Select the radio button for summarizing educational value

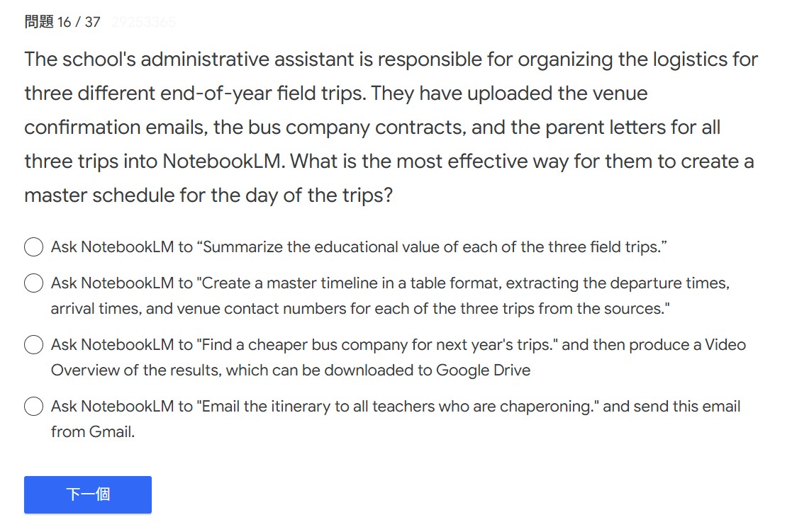click(34, 247)
